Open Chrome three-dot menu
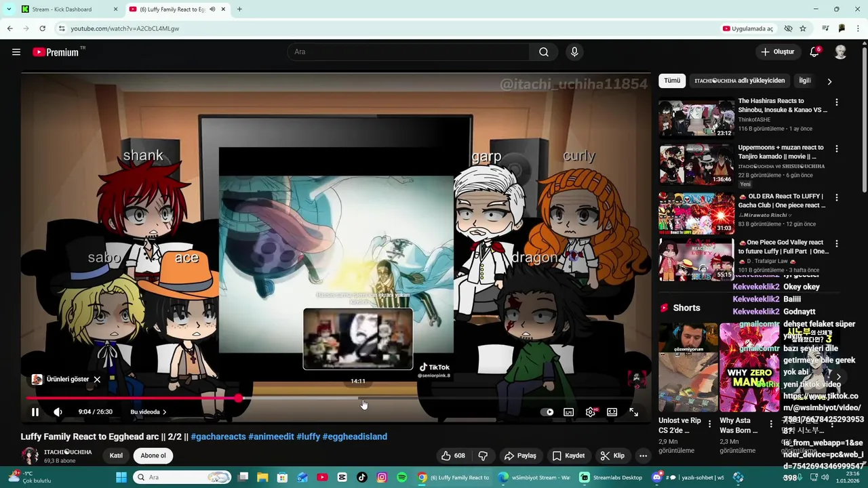The image size is (868, 488). tap(859, 28)
